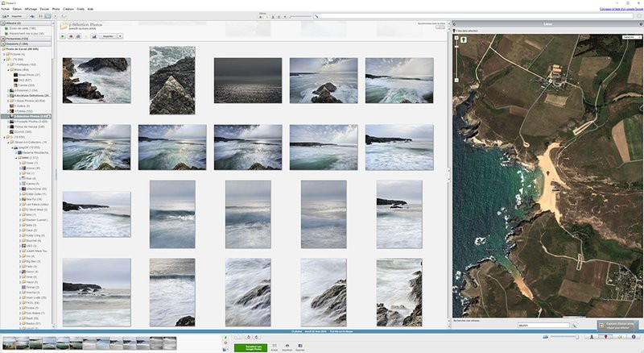644x353 pixels.
Task: Click the Importer button in top toolbar
Action: (x=16, y=16)
